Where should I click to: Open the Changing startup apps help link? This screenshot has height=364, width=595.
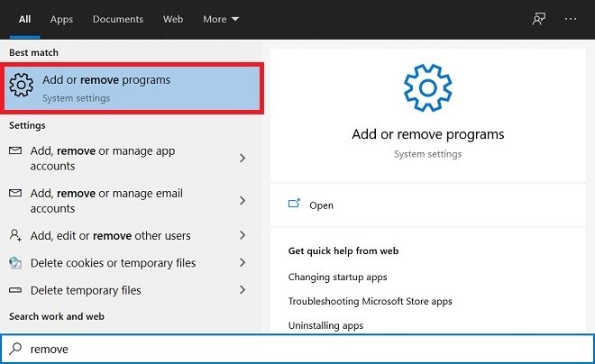click(x=337, y=278)
